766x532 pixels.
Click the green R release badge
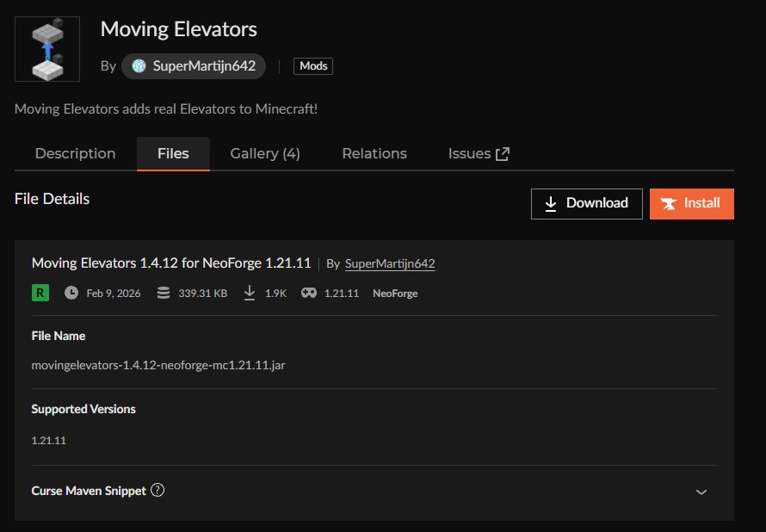pos(40,293)
